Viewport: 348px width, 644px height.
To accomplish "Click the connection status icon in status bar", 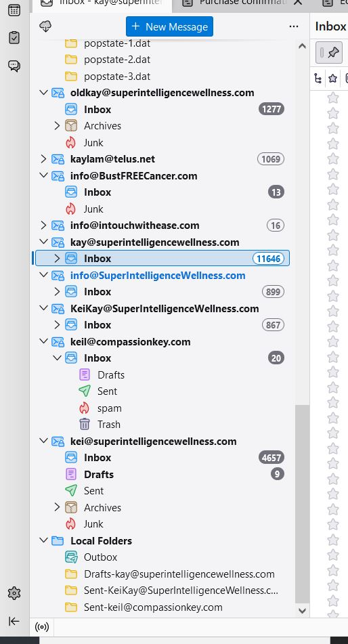I will pyautogui.click(x=42, y=627).
